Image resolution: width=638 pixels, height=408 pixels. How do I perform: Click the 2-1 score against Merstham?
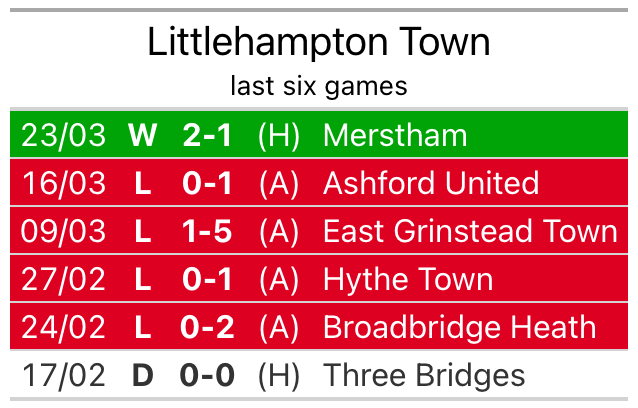coord(207,135)
